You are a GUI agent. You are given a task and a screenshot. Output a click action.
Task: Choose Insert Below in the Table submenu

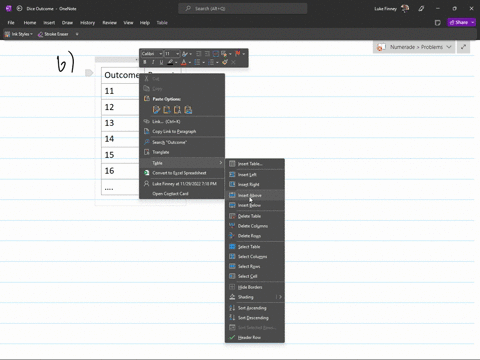pyautogui.click(x=255, y=205)
